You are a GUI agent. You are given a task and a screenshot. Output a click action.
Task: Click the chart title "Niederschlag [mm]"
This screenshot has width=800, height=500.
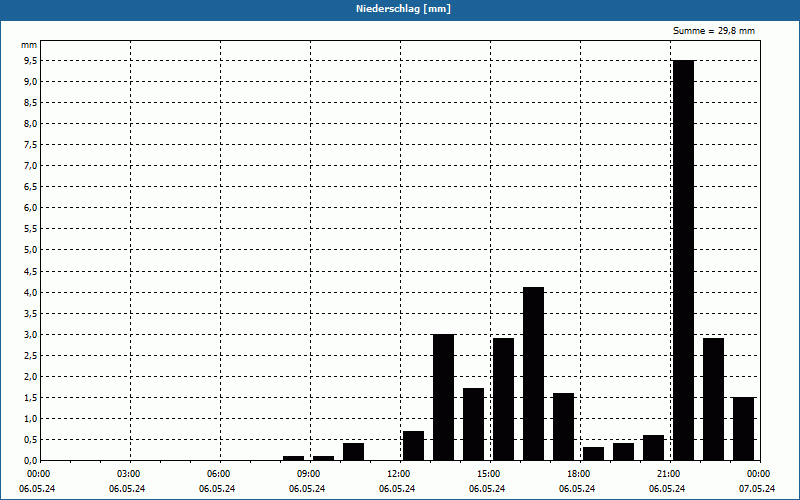click(403, 9)
